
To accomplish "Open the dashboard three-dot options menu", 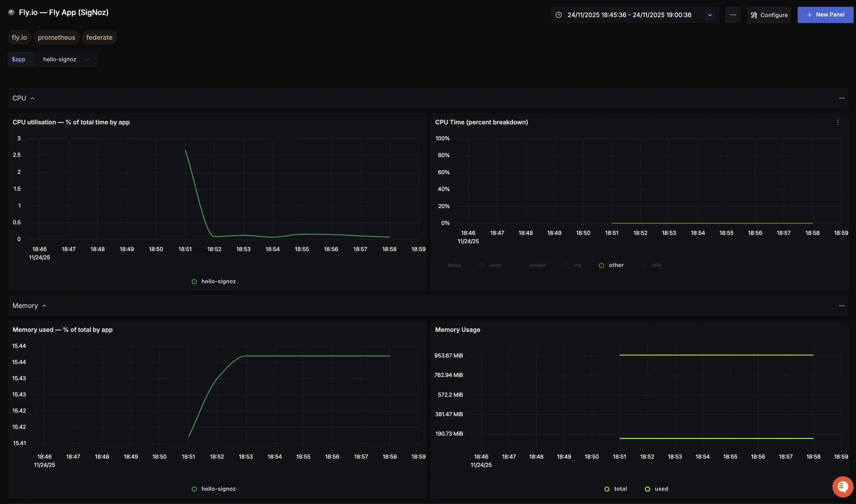I will point(733,15).
